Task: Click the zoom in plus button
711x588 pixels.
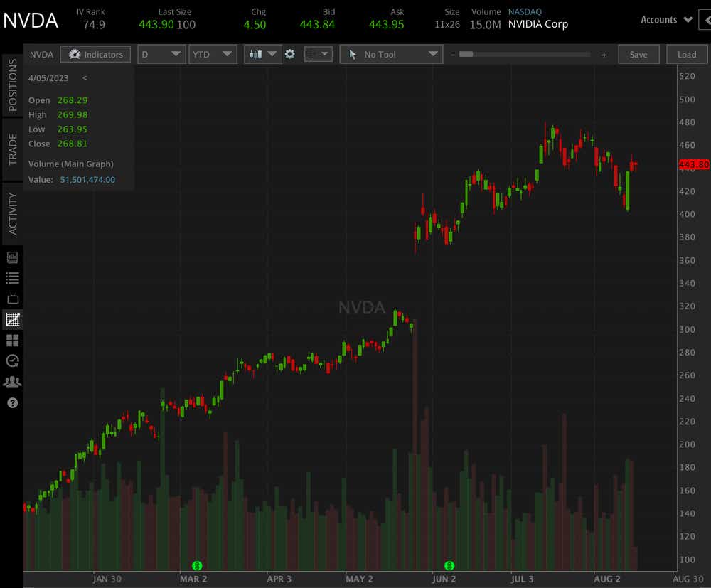Action: point(604,55)
